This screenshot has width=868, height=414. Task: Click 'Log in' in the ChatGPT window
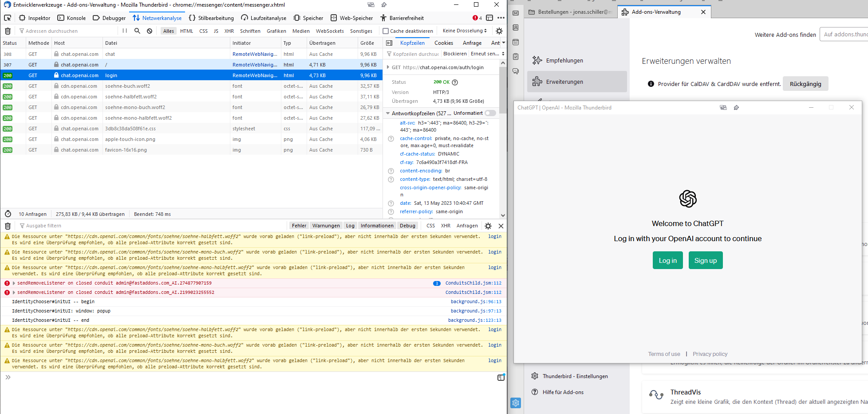pyautogui.click(x=667, y=260)
